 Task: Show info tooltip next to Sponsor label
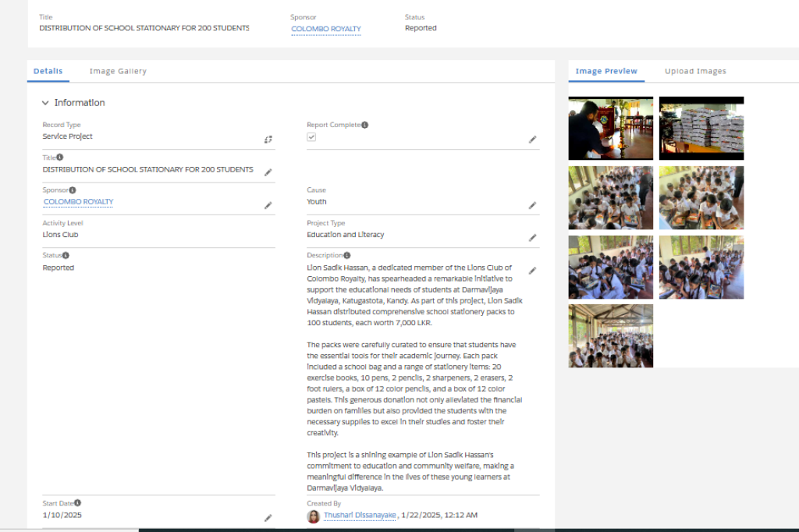73,190
